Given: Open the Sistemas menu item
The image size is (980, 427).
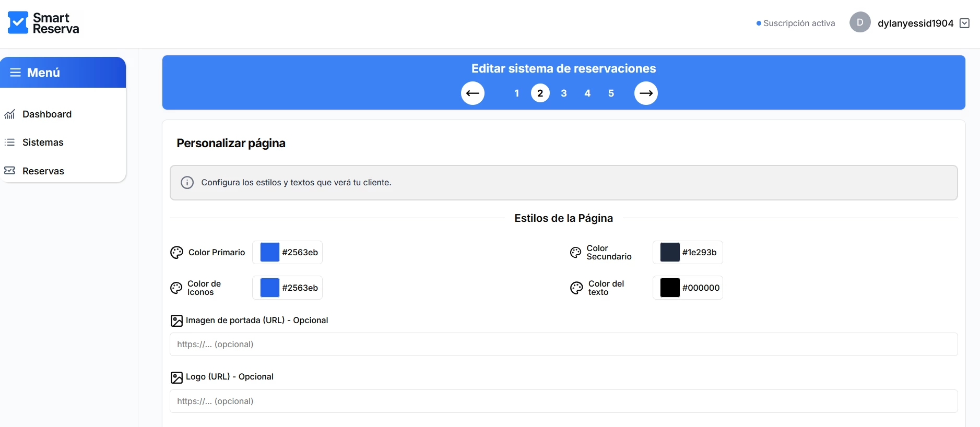Looking at the screenshot, I should [43, 143].
